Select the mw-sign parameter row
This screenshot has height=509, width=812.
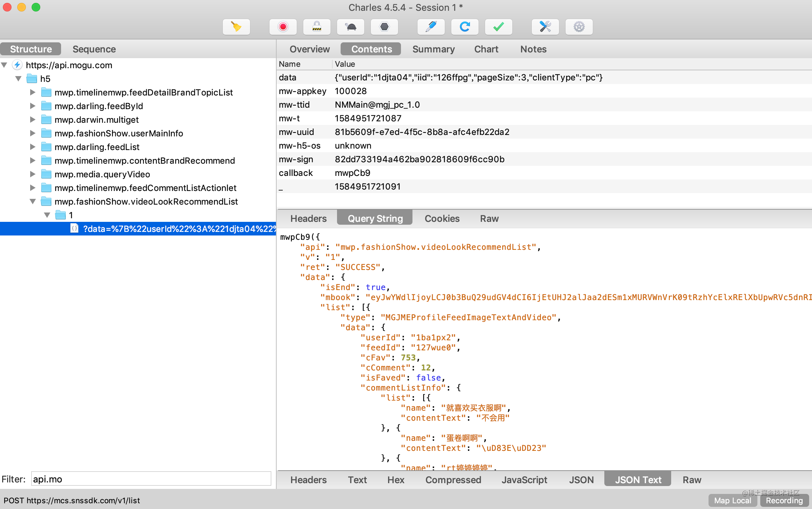[x=544, y=159]
